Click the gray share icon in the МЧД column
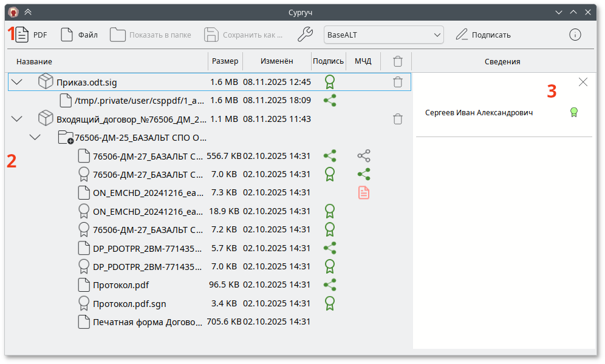 click(363, 156)
